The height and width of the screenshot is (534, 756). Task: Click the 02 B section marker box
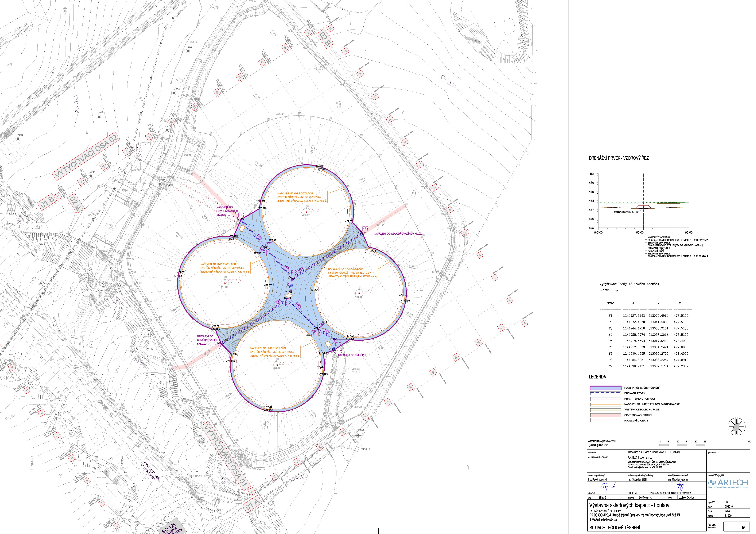pyautogui.click(x=325, y=39)
